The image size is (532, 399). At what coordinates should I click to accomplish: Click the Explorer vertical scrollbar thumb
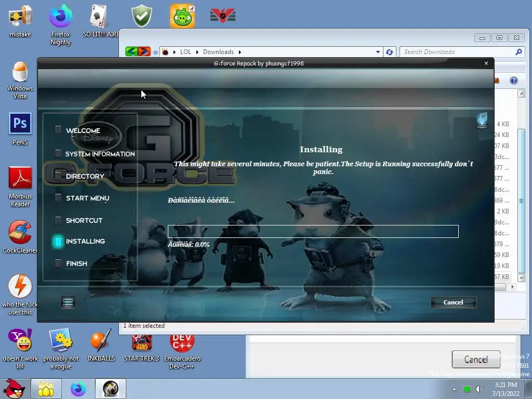522,201
